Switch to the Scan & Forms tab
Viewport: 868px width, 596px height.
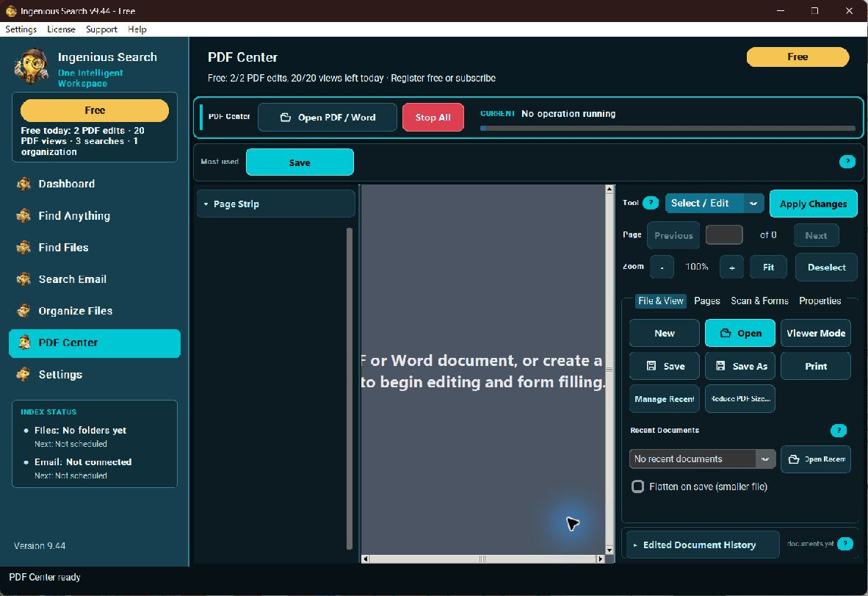759,301
